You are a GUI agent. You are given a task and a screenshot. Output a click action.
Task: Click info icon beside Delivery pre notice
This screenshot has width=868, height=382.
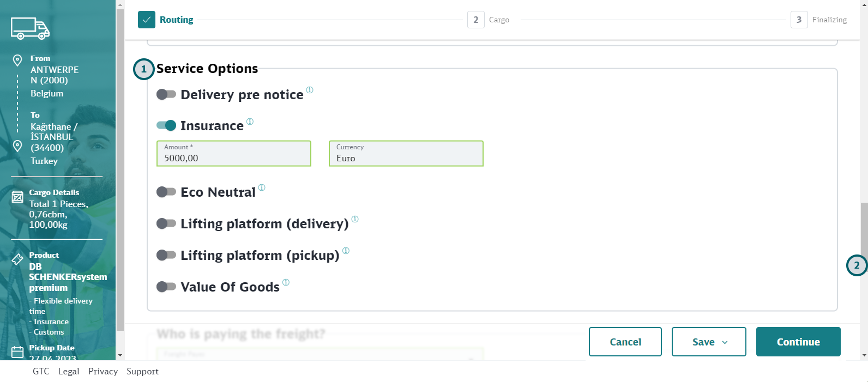click(x=310, y=90)
